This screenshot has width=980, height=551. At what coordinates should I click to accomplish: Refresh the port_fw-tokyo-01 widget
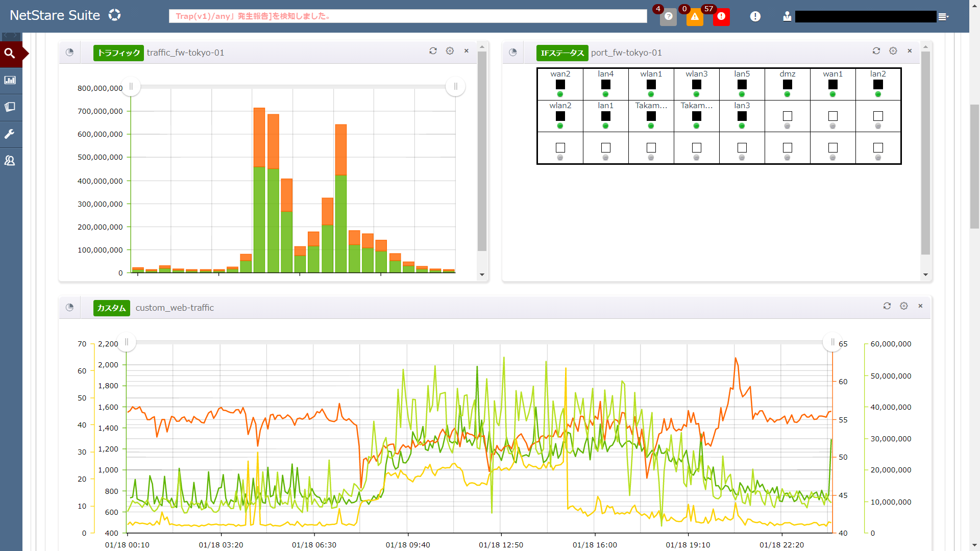tap(876, 51)
